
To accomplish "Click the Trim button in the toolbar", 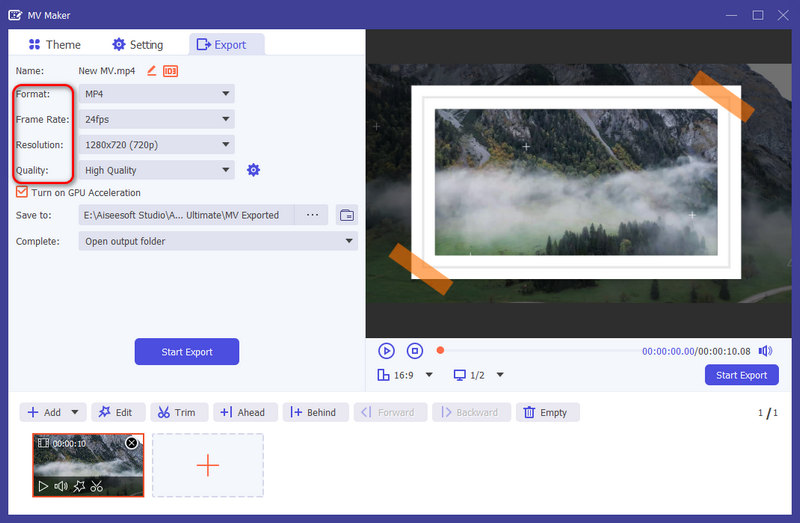I will pos(179,412).
